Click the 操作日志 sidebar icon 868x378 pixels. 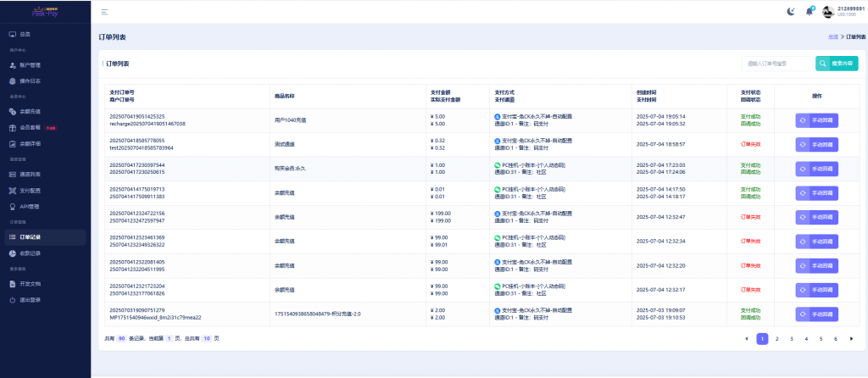12,81
